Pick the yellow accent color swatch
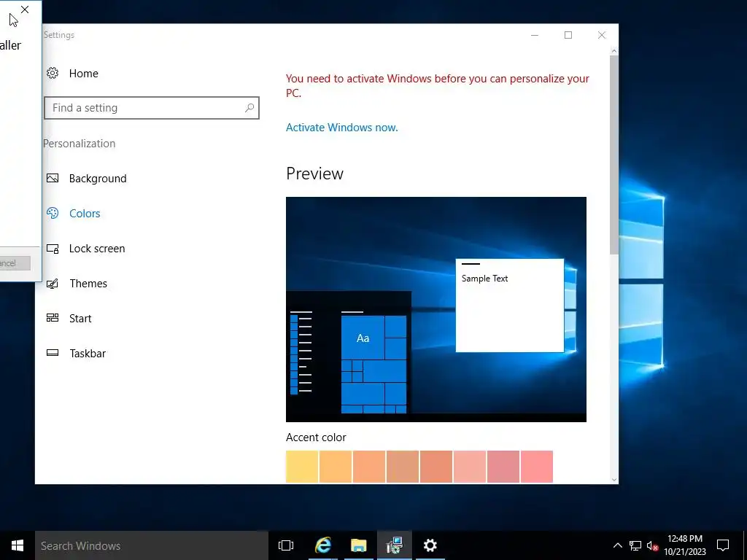The image size is (747, 560). pyautogui.click(x=302, y=467)
